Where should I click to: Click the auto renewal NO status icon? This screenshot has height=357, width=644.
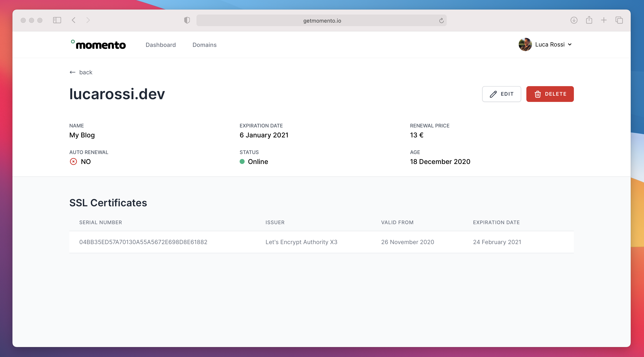(73, 162)
